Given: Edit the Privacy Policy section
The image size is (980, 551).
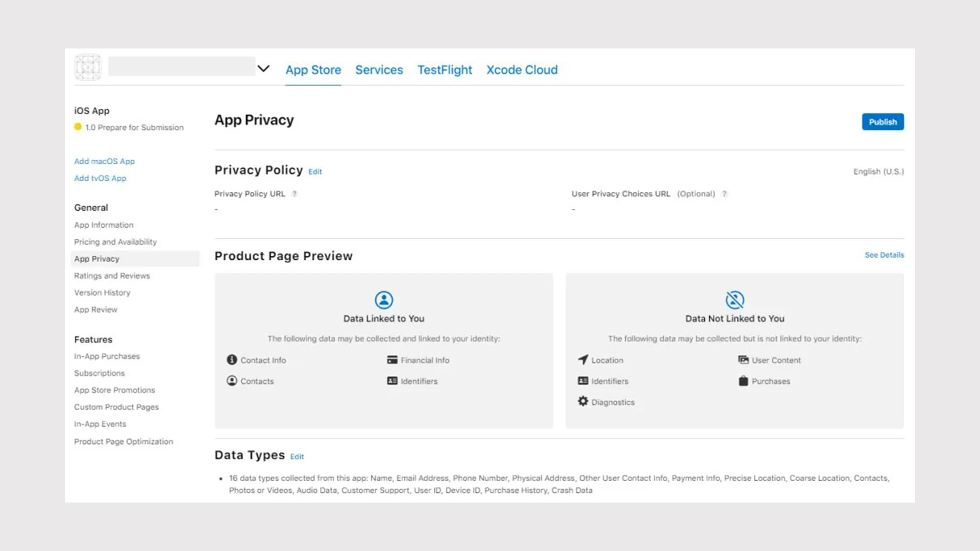Looking at the screenshot, I should tap(315, 172).
